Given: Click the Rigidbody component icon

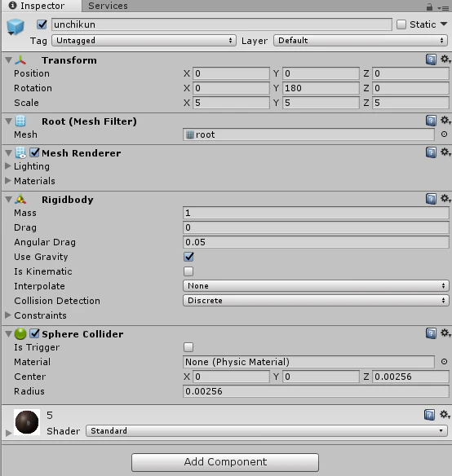Looking at the screenshot, I should coord(20,200).
